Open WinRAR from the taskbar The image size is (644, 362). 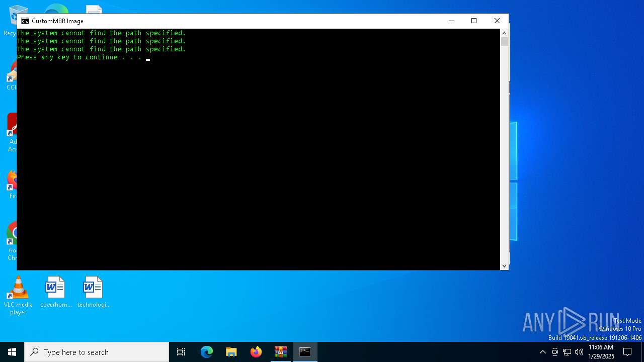(280, 352)
